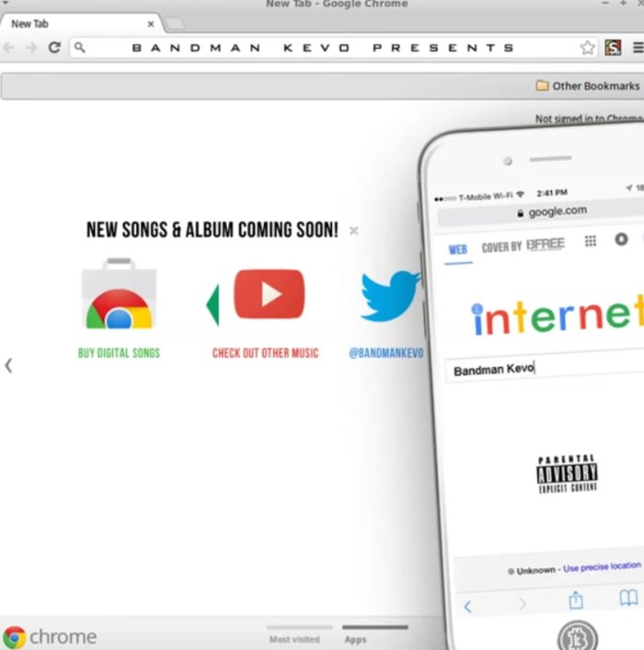Image resolution: width=644 pixels, height=650 pixels.
Task: Click the S extension icon
Action: [613, 47]
